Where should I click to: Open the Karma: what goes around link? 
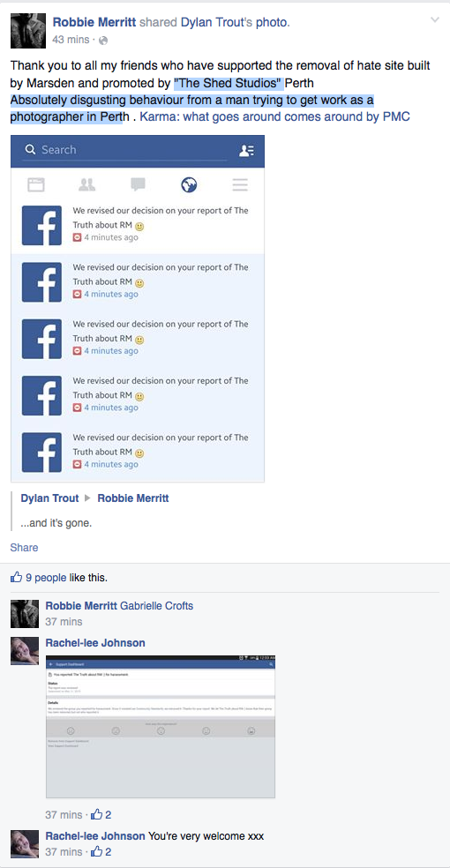coord(275,117)
